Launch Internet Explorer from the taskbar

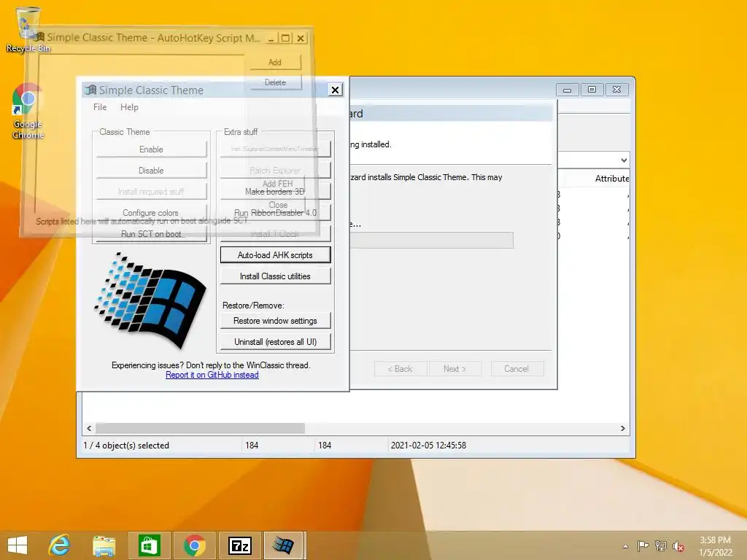60,545
